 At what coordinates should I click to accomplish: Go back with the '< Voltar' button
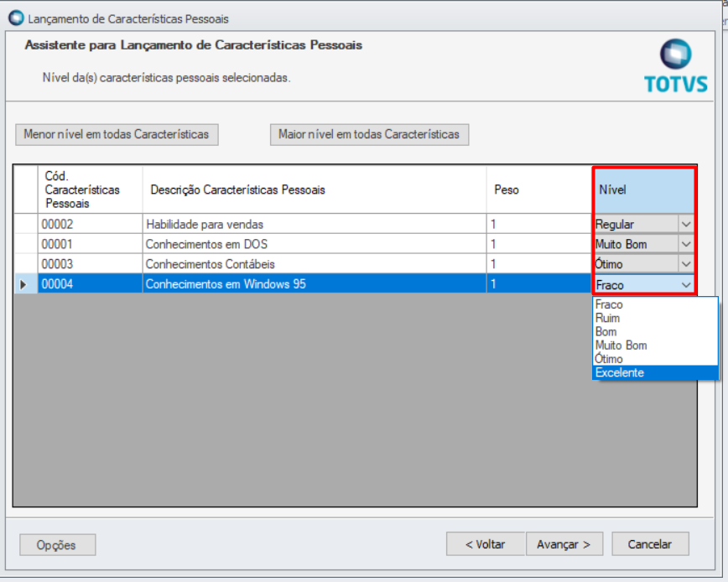[485, 544]
